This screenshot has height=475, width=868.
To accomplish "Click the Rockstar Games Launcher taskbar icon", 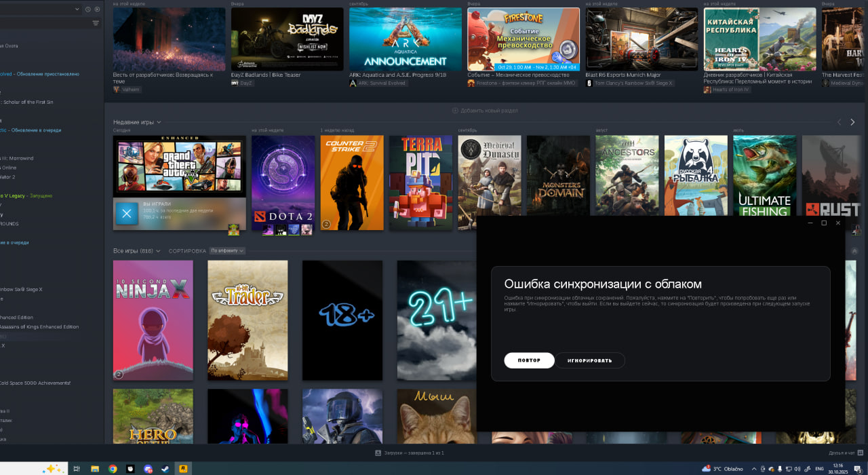I will (183, 469).
